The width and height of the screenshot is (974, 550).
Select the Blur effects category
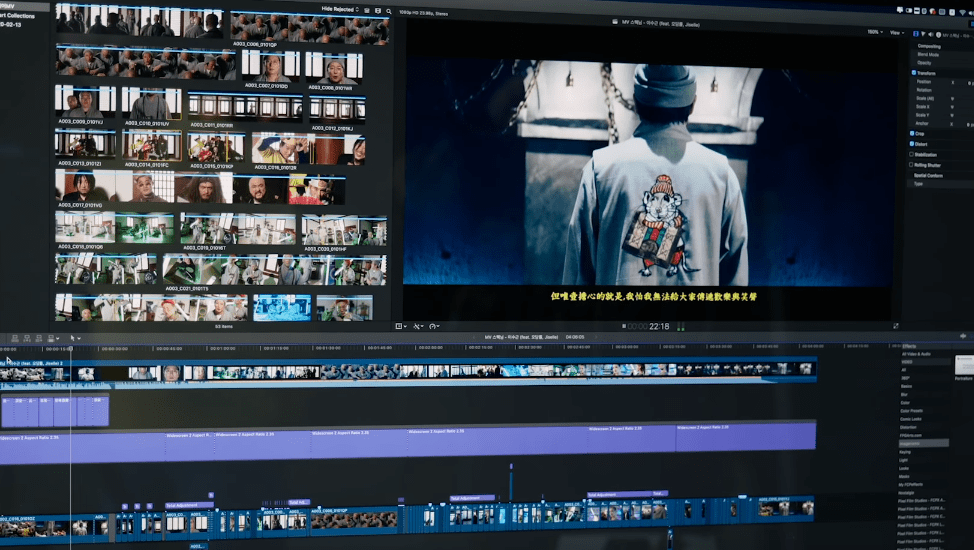[904, 395]
